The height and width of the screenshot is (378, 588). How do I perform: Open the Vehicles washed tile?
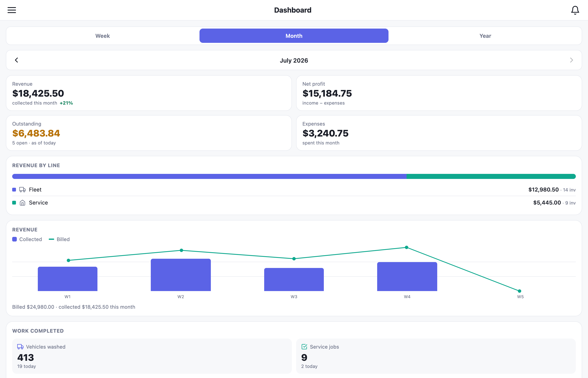(152, 356)
